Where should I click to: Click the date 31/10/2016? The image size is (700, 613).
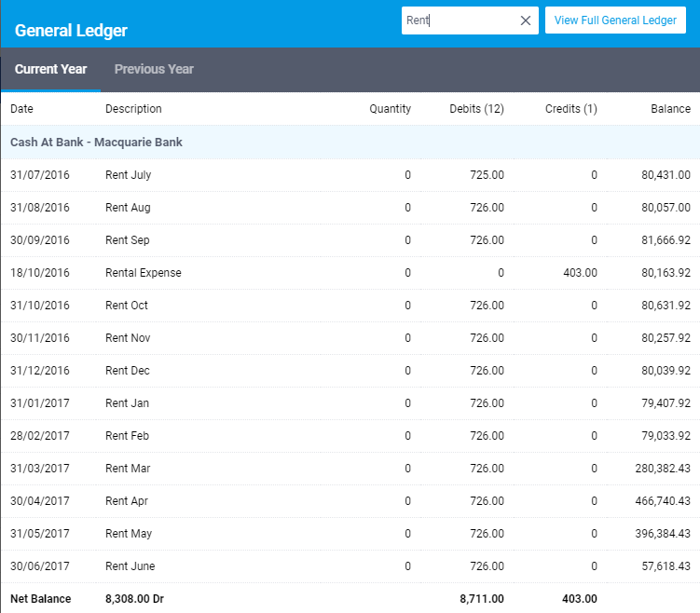pyautogui.click(x=40, y=306)
